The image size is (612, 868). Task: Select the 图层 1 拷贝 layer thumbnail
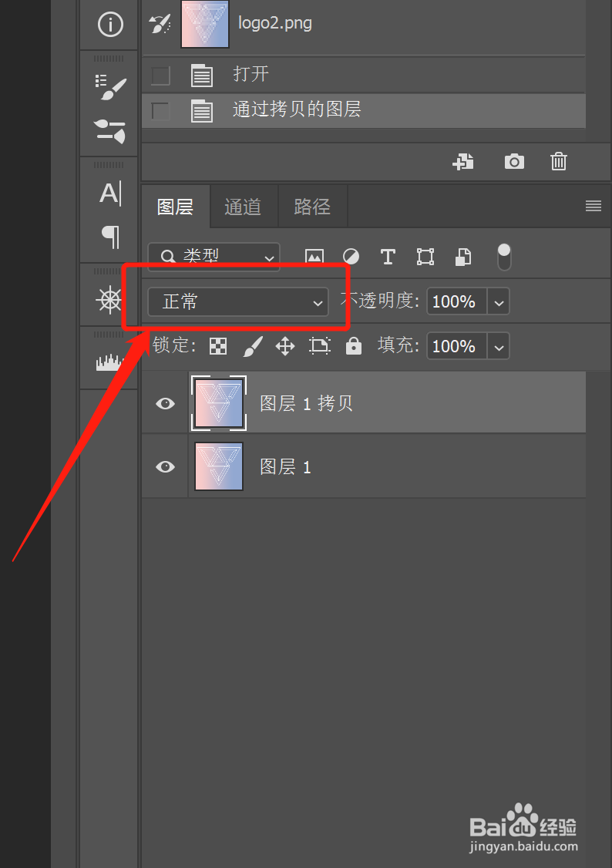(x=219, y=404)
